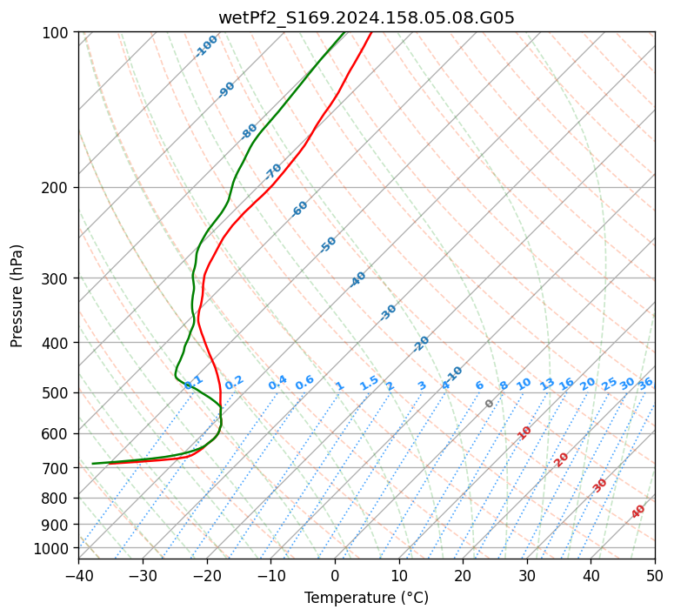Click the blue -100 isotherm label
This screenshot has height=616, width=674.
pos(206,46)
